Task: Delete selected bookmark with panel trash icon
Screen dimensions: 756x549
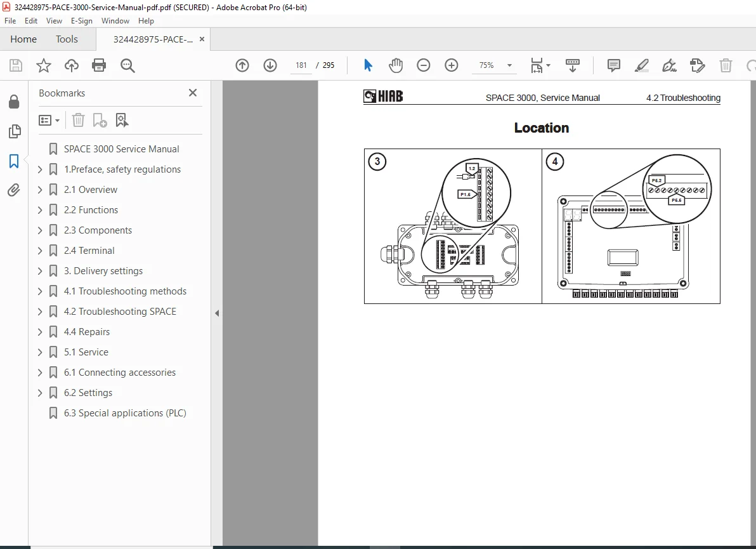Action: (78, 120)
